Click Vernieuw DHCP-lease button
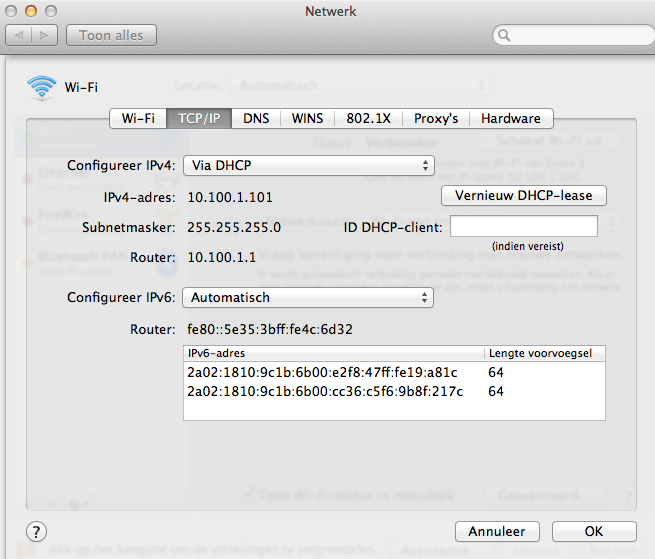The image size is (655, 559). coord(524,195)
